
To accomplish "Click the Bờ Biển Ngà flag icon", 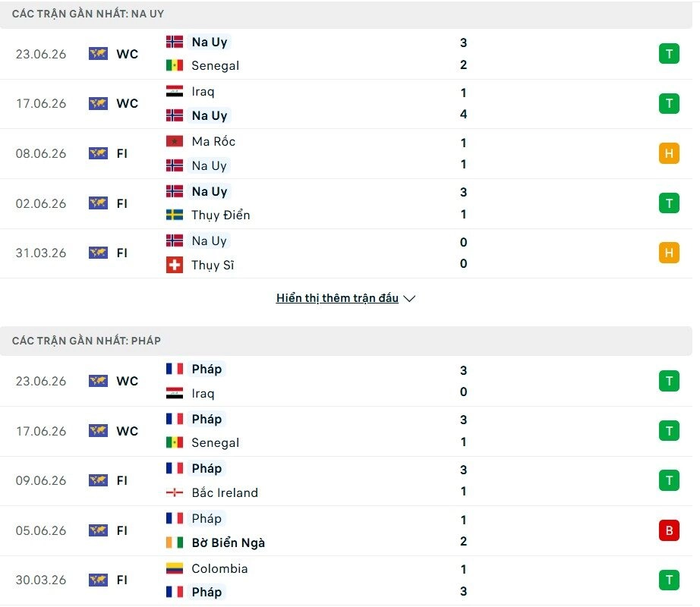I will pyautogui.click(x=174, y=543).
